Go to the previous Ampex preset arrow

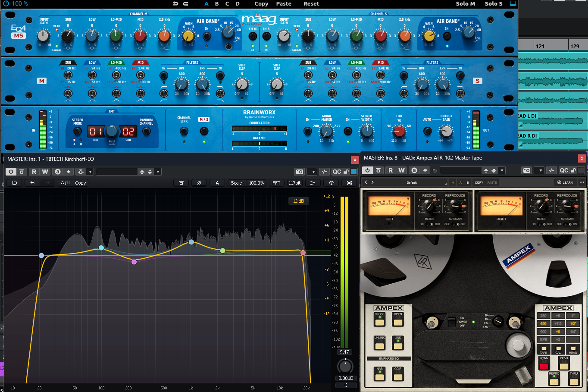pyautogui.click(x=366, y=182)
